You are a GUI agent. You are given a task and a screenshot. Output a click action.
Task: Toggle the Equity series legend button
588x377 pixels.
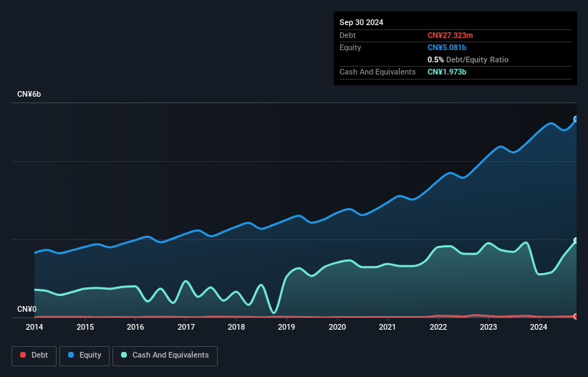click(85, 355)
